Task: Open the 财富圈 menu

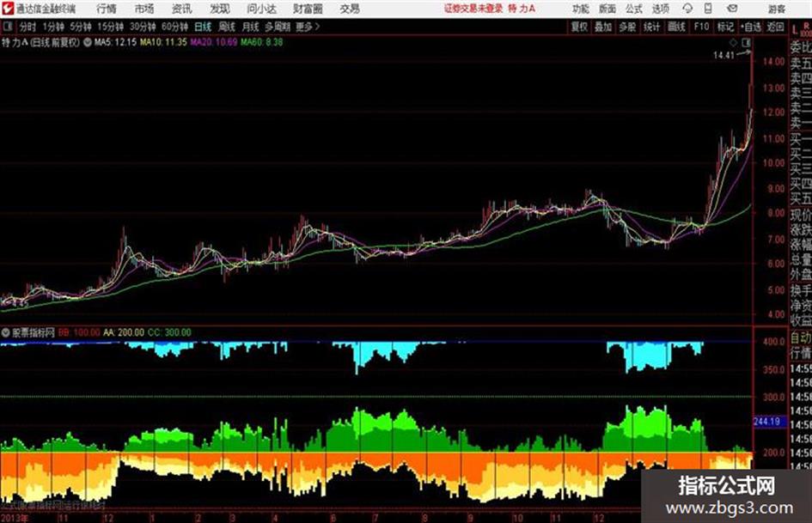Action: coord(308,9)
